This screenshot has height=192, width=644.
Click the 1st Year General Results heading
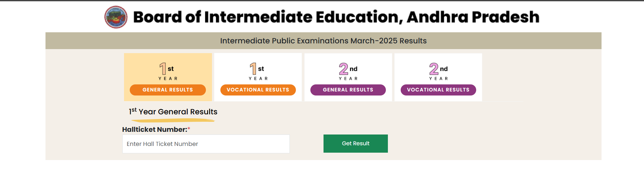coord(173,111)
